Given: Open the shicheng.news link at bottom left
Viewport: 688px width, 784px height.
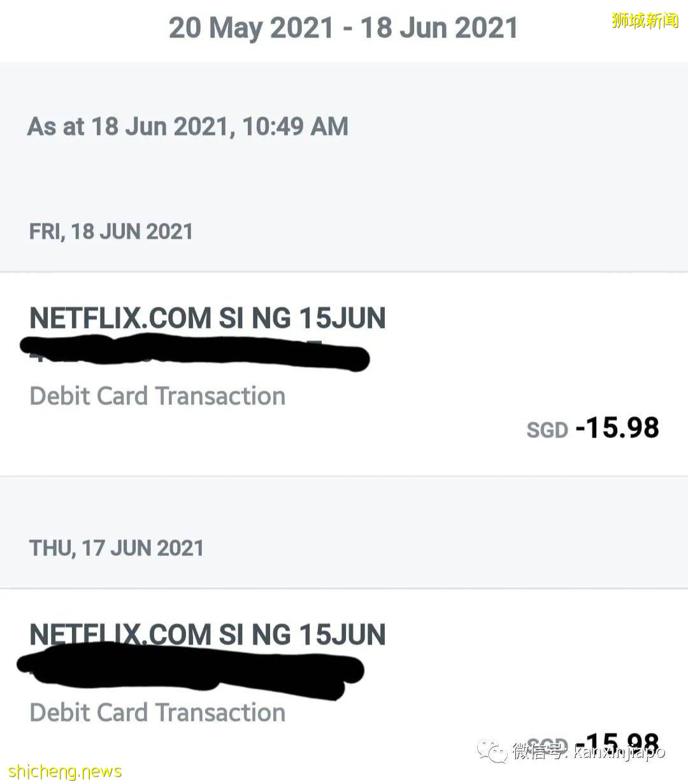Looking at the screenshot, I should tap(65, 772).
